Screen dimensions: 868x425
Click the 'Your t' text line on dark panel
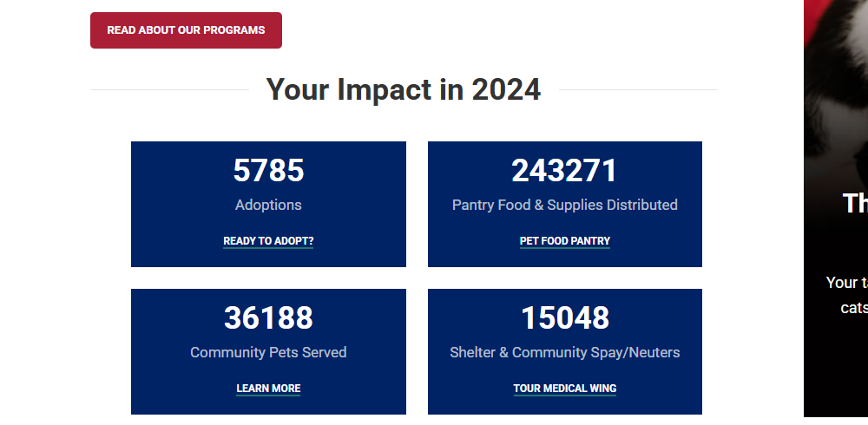846,283
